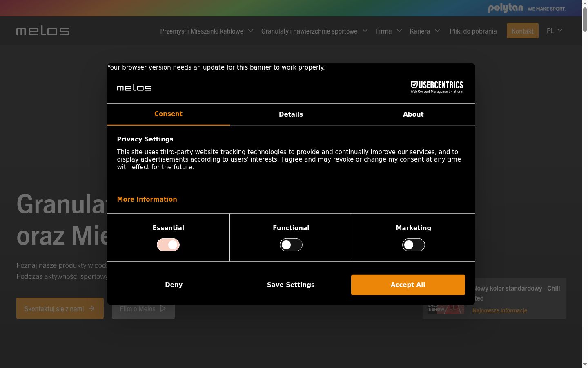The image size is (588, 368).
Task: Switch to the Details tab
Action: (291, 114)
